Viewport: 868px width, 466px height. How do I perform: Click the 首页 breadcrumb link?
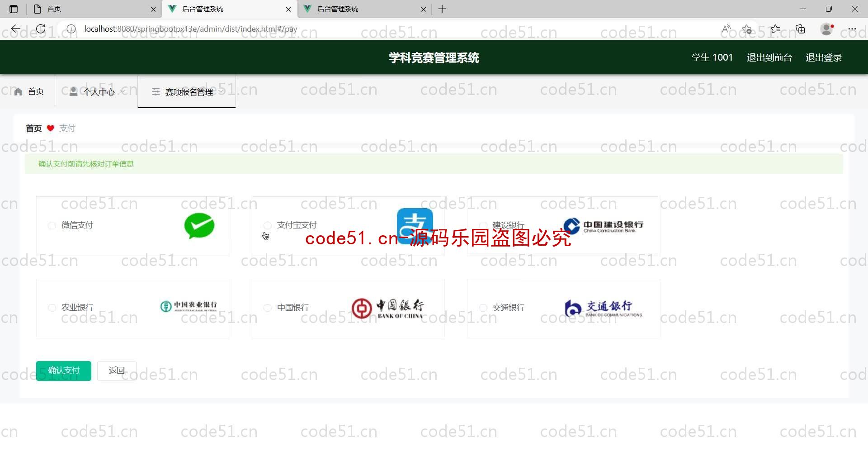pos(33,128)
